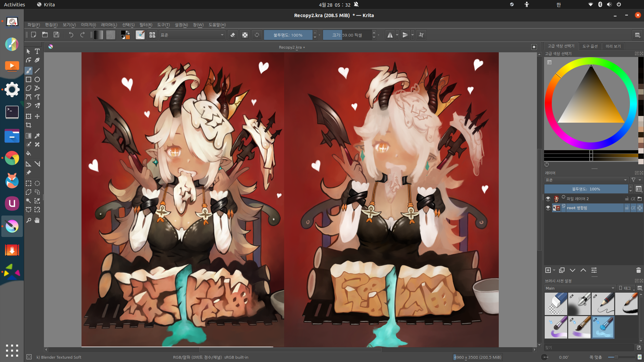Screen dimensions: 644x362
Task: Adjust the layer opacity '불투명도: 100%' slider
Action: coord(586,189)
